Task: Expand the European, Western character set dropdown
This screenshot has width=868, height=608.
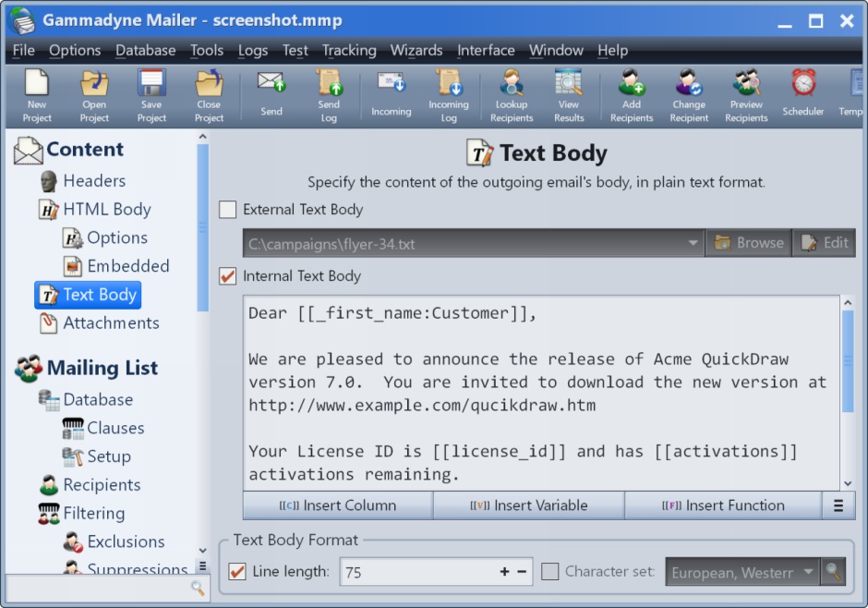Action: (x=809, y=572)
